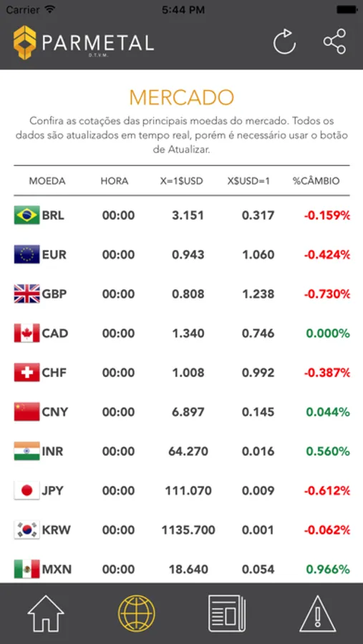Open the share icon
363x644 pixels.
point(334,42)
